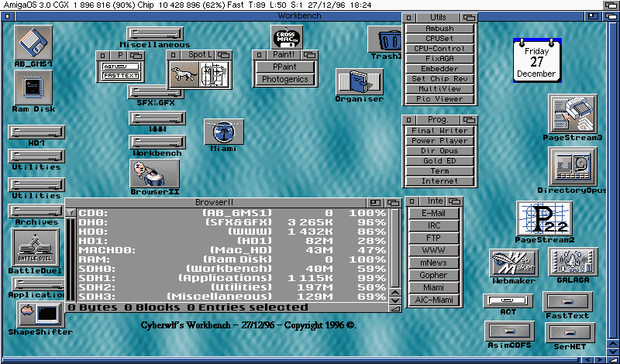This screenshot has height=364, width=620.
Task: Launch Embedder from Utils panel
Action: coord(439,69)
